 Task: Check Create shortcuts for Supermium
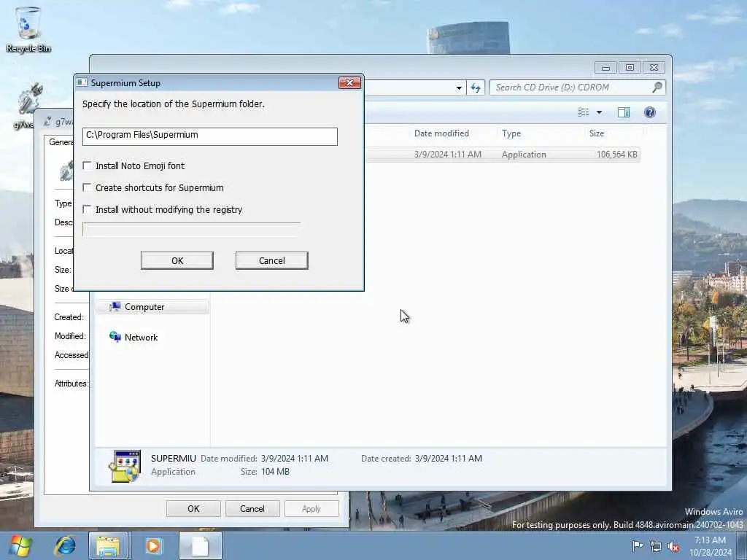pos(88,187)
